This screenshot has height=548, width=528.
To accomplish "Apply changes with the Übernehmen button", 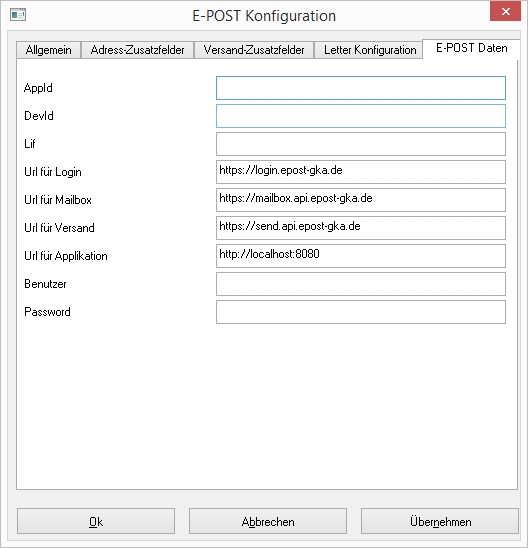I will coord(440,521).
